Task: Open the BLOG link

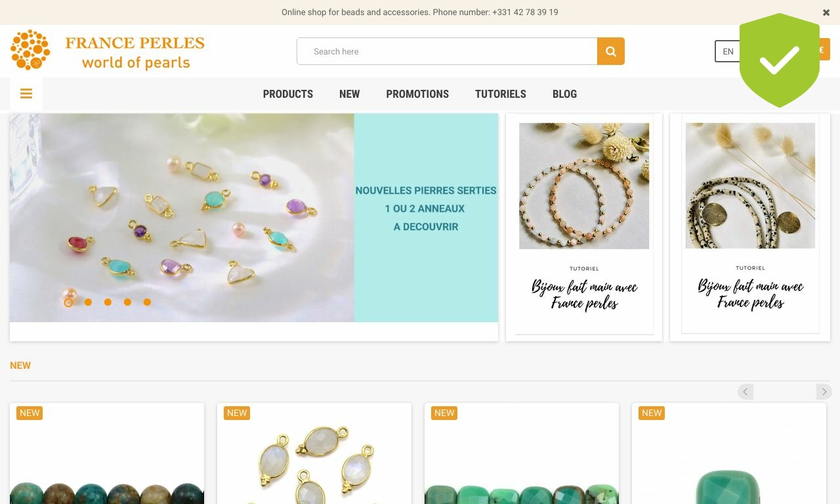Action: point(564,94)
